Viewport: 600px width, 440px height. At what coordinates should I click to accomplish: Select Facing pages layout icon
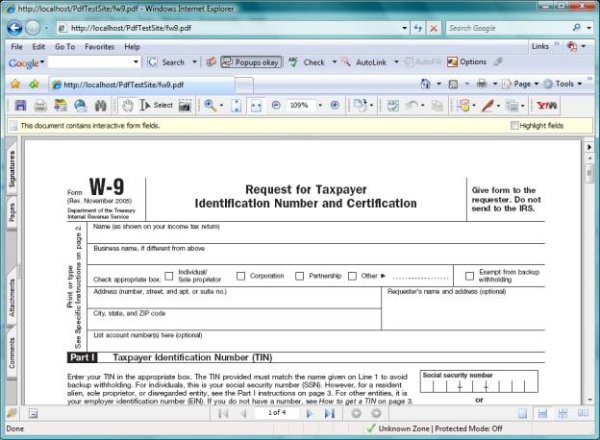[583, 413]
